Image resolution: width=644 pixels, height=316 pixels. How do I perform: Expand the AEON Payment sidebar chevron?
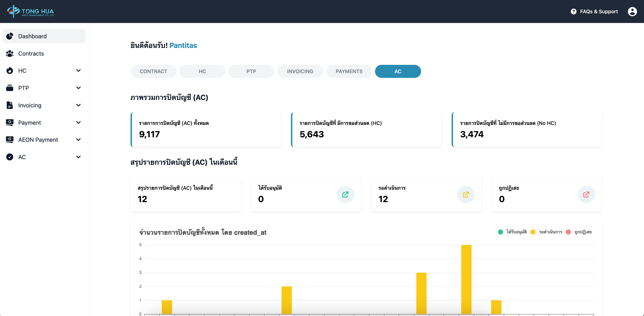pyautogui.click(x=78, y=140)
